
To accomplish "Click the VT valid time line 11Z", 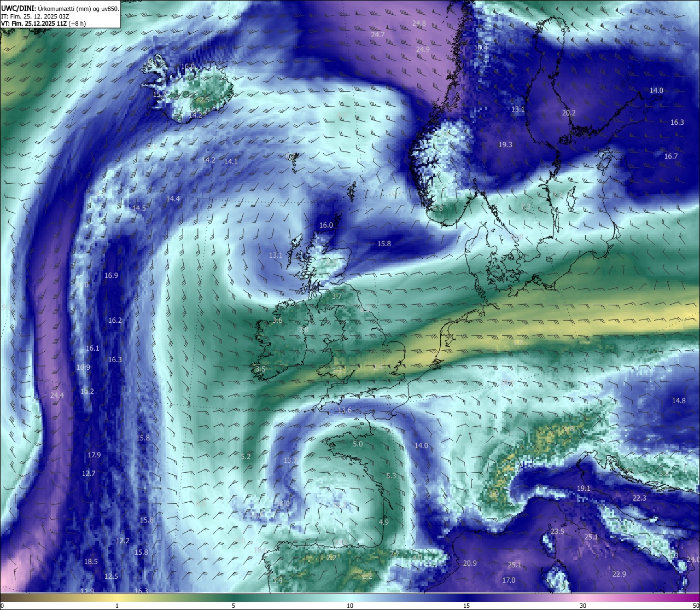I will (x=43, y=24).
